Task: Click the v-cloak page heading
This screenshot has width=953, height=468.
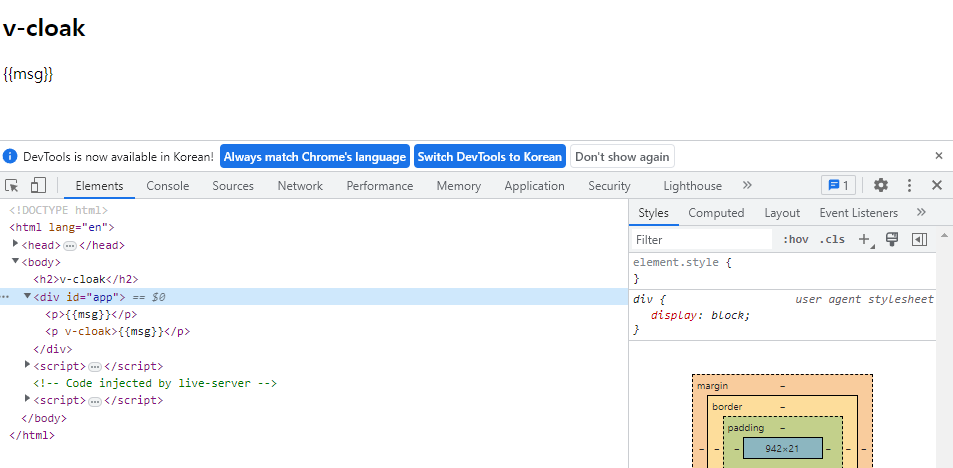Action: coord(44,28)
